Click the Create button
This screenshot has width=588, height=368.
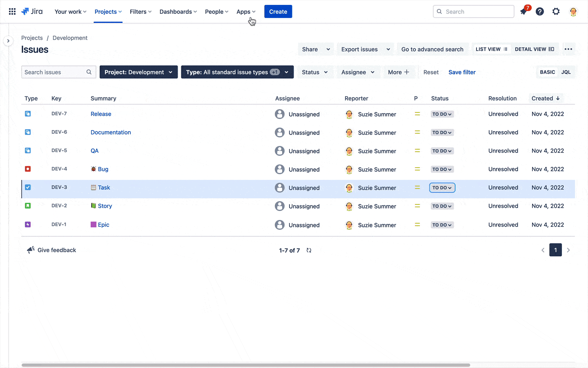[x=278, y=11]
